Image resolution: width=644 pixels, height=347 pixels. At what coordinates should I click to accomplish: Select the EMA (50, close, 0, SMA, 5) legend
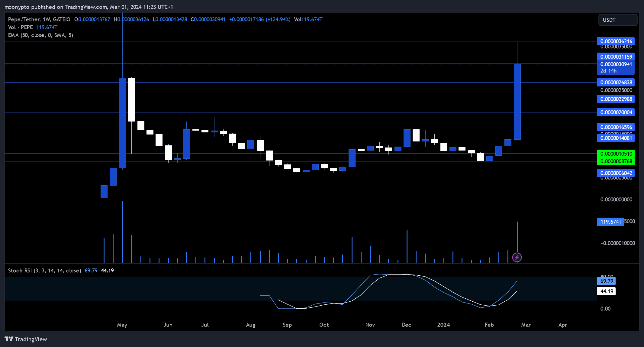click(x=40, y=35)
